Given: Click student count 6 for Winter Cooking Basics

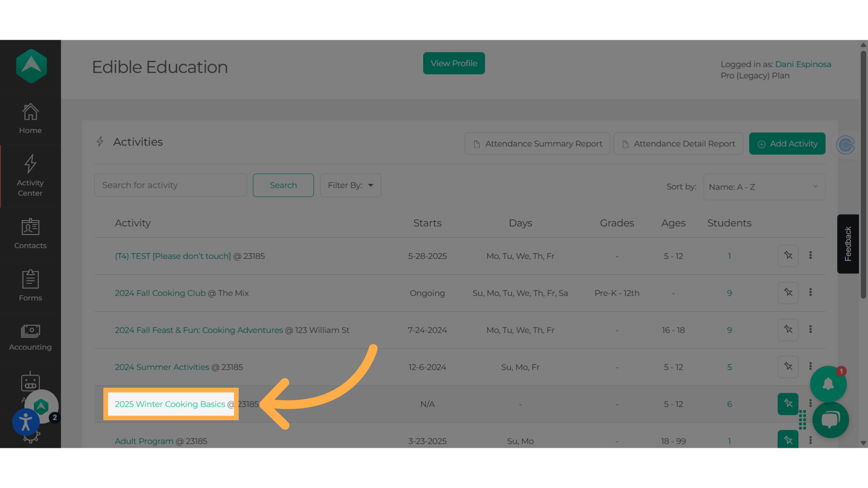Looking at the screenshot, I should click(729, 404).
